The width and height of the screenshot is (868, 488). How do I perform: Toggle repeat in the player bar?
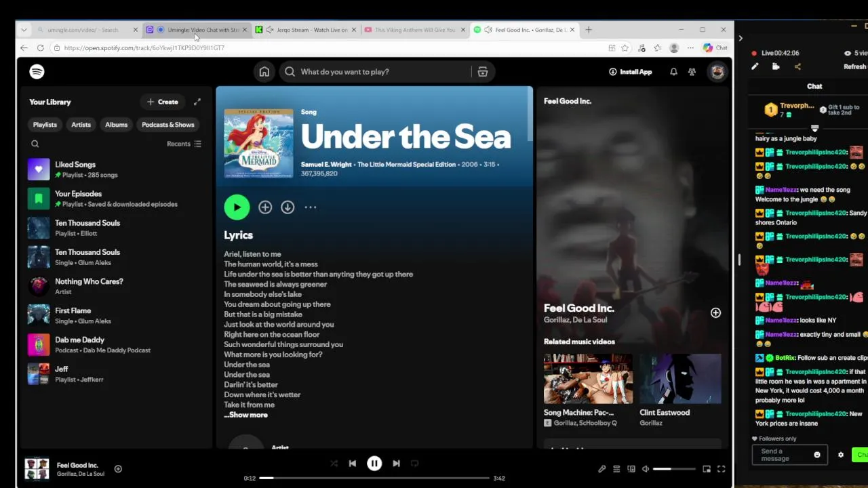pos(415,464)
